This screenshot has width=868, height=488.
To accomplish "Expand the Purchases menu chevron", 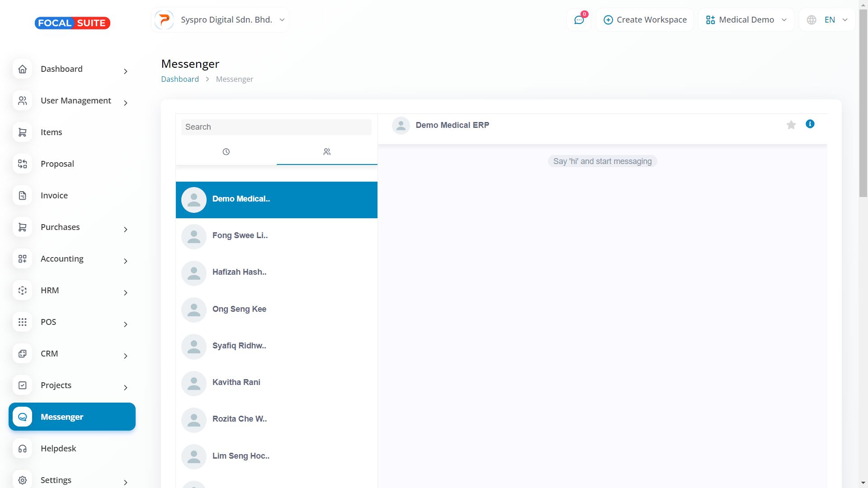I will coord(126,230).
